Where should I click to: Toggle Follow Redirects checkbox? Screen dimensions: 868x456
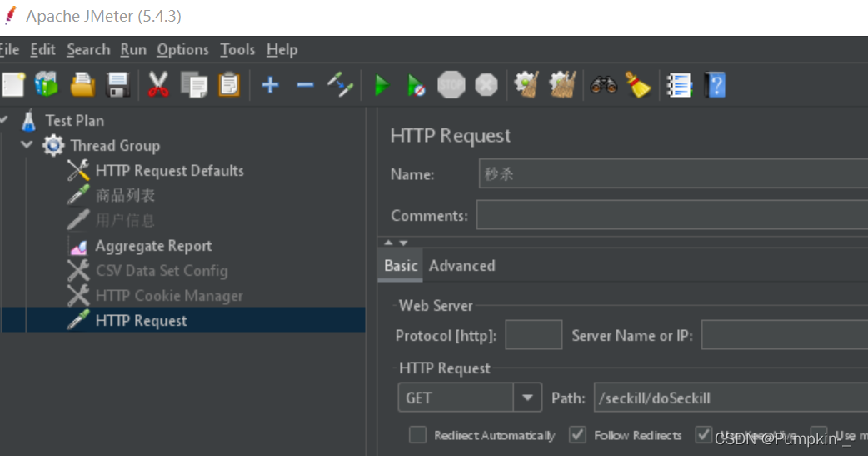coord(577,435)
